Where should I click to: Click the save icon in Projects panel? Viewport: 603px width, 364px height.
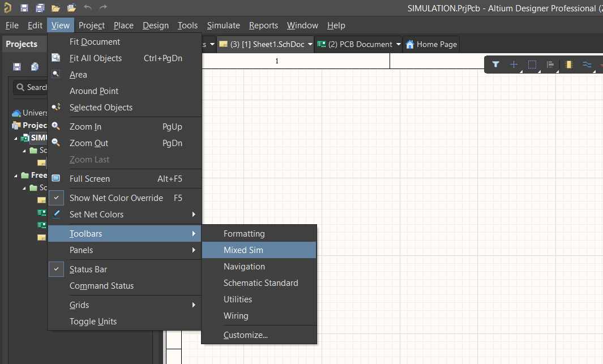click(x=16, y=67)
